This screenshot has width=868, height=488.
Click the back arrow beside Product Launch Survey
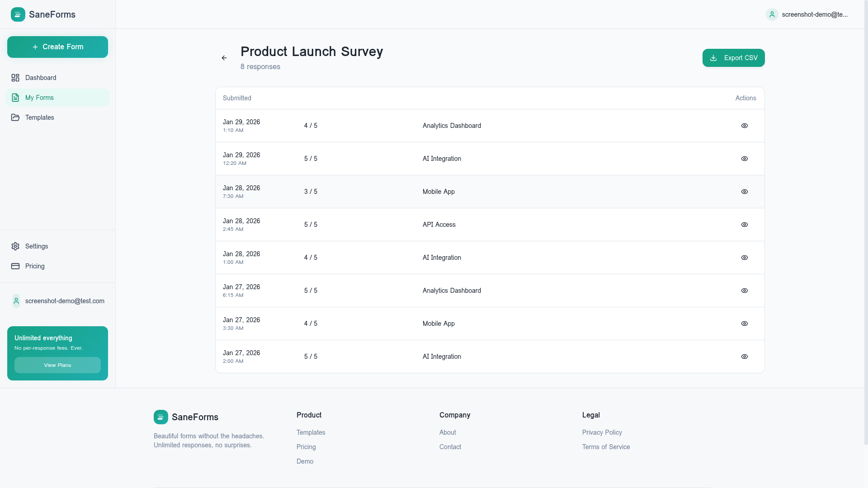click(x=224, y=58)
